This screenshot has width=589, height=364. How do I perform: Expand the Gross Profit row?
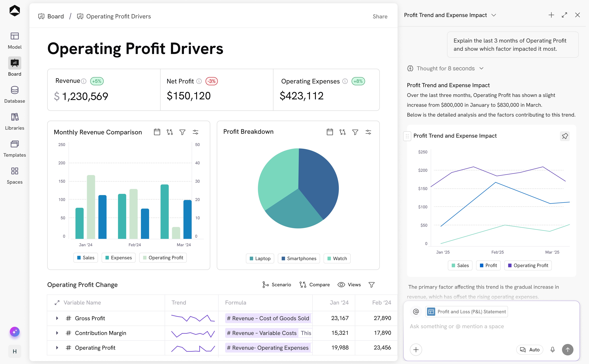57,318
